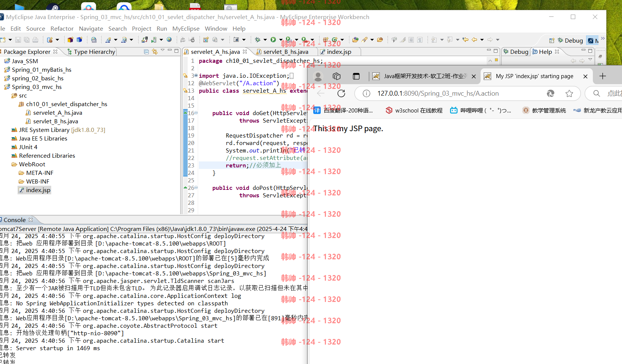Click the Last Edit Location arrow icon
The height and width of the screenshot is (364, 622).
point(465,40)
